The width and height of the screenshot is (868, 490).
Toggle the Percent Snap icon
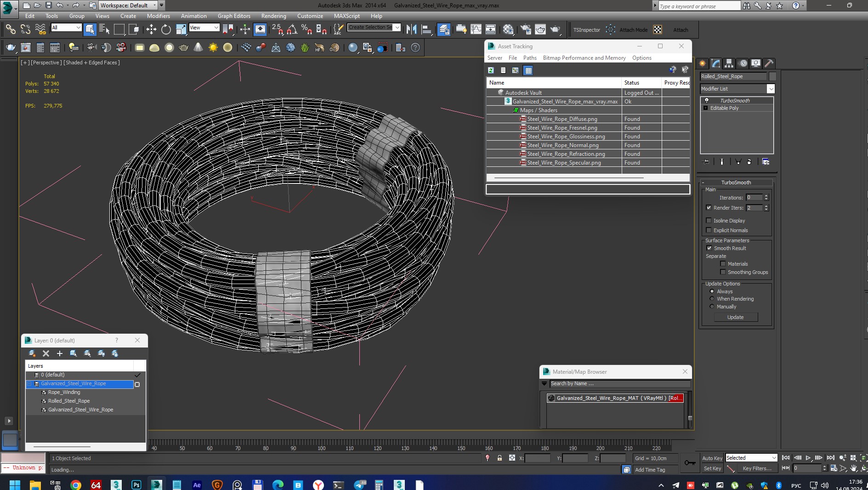[306, 30]
